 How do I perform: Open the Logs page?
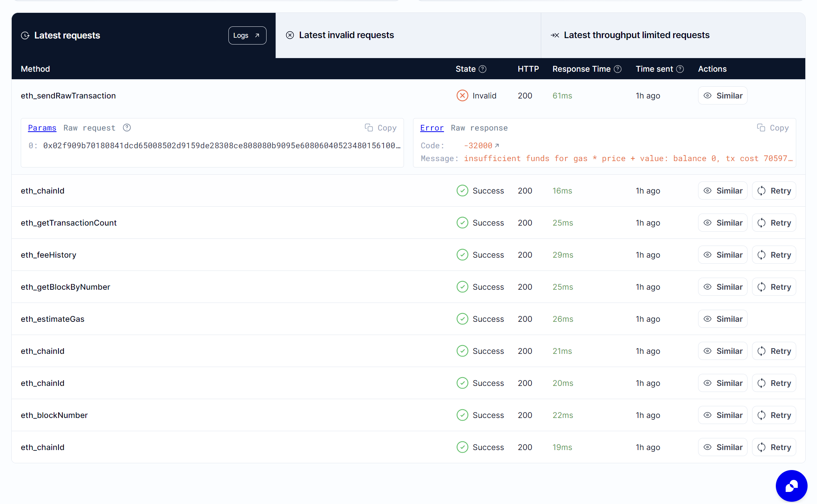tap(247, 35)
